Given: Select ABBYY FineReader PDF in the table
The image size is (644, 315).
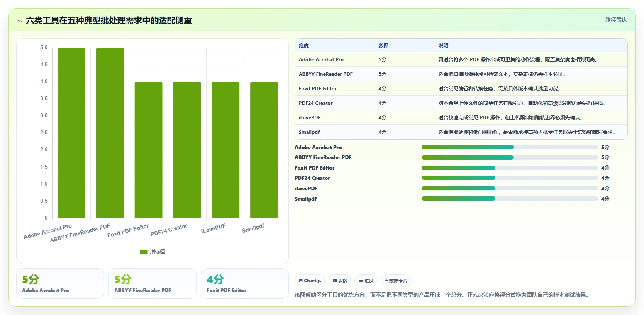Looking at the screenshot, I should [x=326, y=74].
